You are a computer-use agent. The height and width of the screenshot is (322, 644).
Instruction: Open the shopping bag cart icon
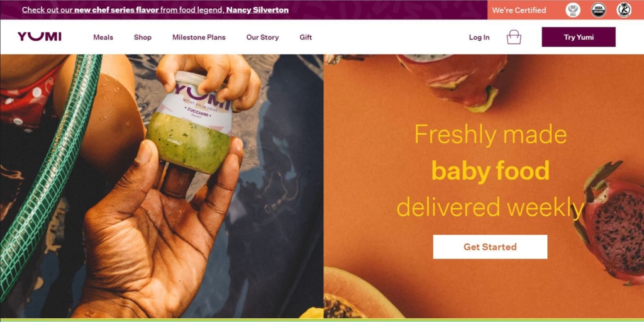[x=514, y=37]
